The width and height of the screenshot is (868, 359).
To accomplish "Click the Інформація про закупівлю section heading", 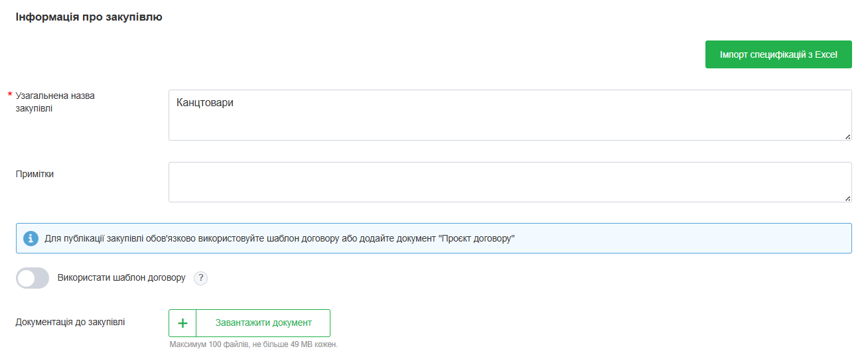I will pos(89,17).
